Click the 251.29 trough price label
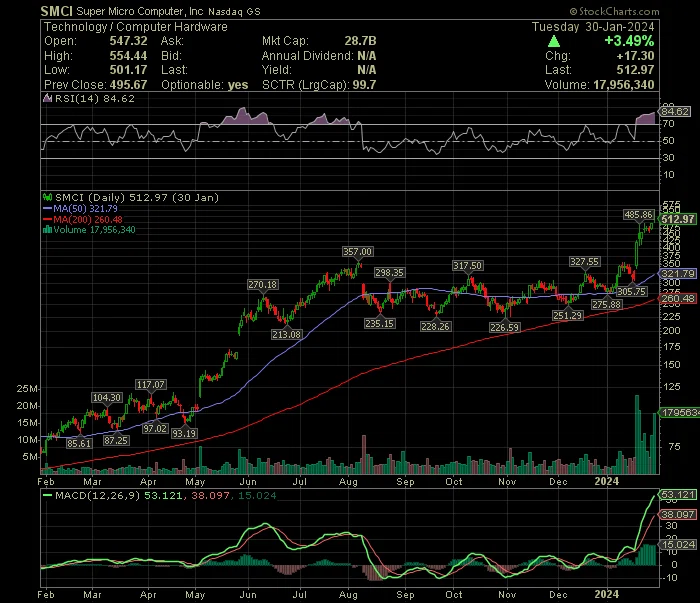Viewport: 700px width, 603px height. (x=567, y=316)
